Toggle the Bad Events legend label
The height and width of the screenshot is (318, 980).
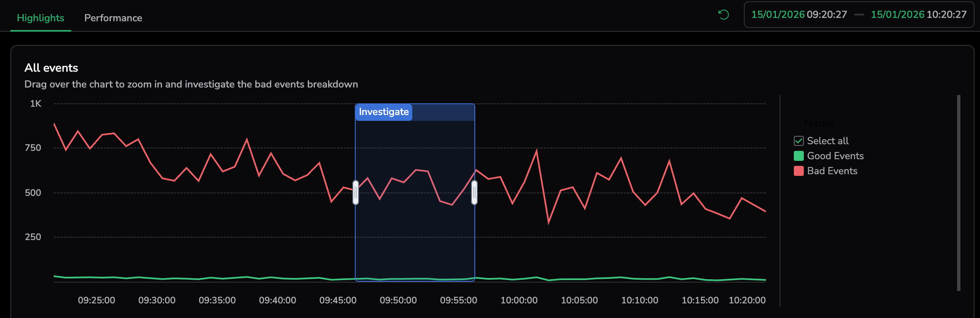(x=832, y=171)
